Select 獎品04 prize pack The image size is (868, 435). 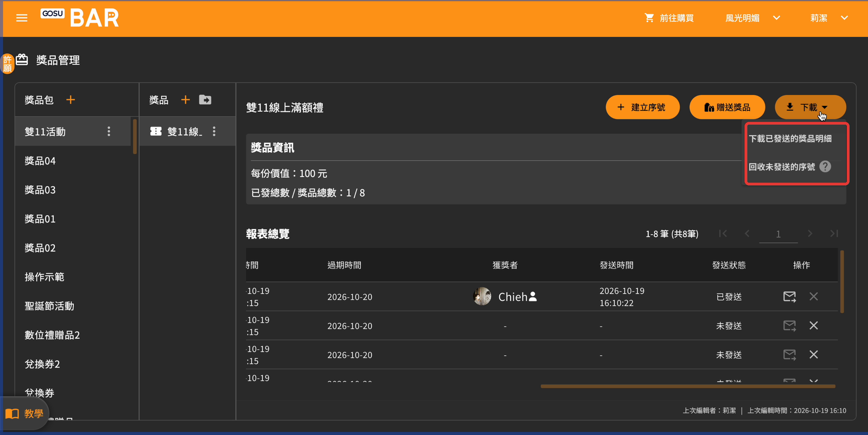[74, 161]
